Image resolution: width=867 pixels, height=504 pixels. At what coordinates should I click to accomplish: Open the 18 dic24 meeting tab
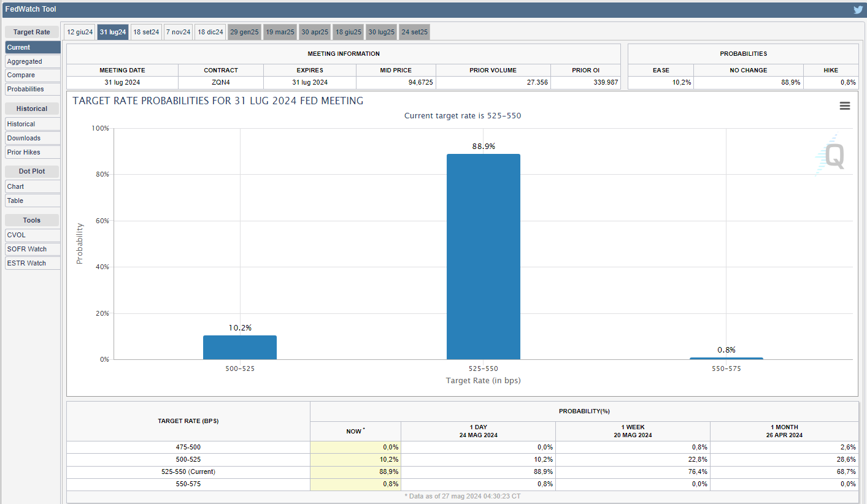click(x=210, y=32)
